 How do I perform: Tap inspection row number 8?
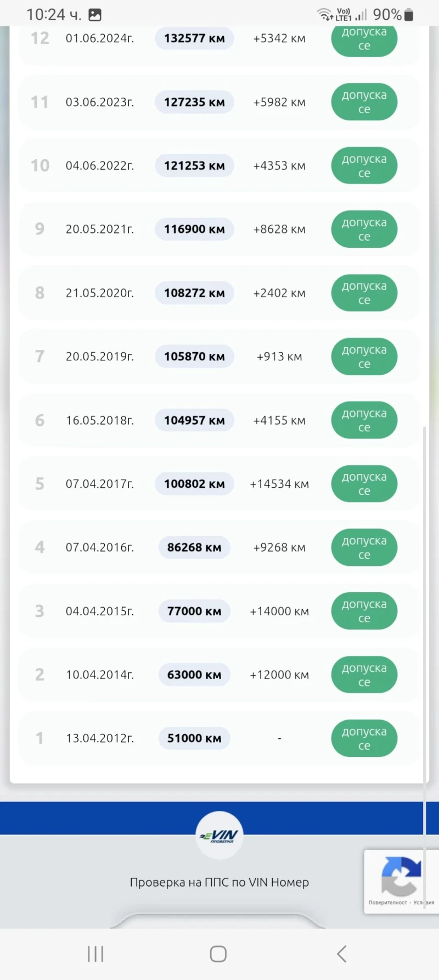[219, 293]
